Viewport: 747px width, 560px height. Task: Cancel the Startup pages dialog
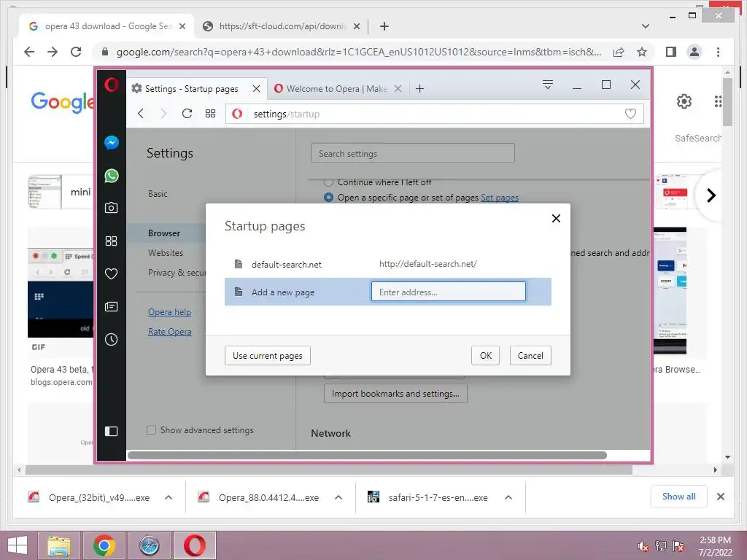pyautogui.click(x=530, y=356)
